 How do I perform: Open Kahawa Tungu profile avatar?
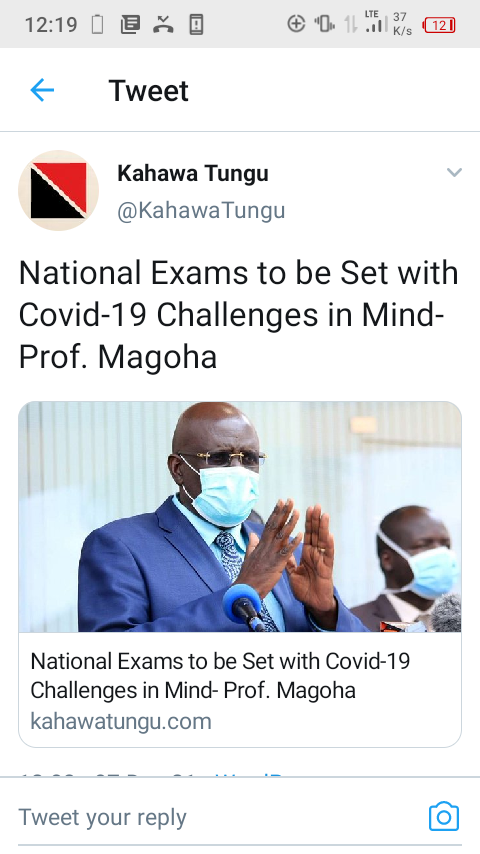58,191
